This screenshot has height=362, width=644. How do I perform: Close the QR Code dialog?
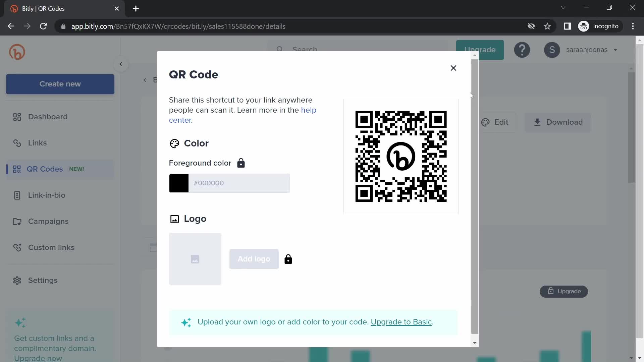[x=453, y=68]
